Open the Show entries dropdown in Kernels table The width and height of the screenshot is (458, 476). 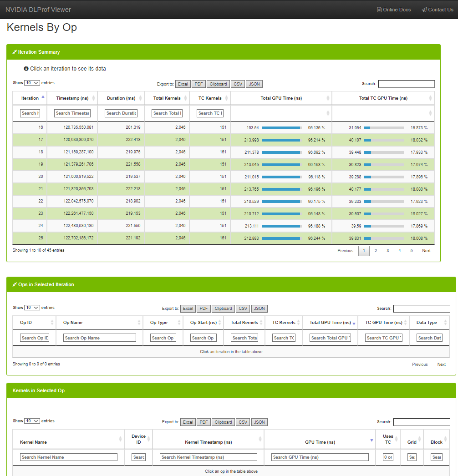[32, 421]
